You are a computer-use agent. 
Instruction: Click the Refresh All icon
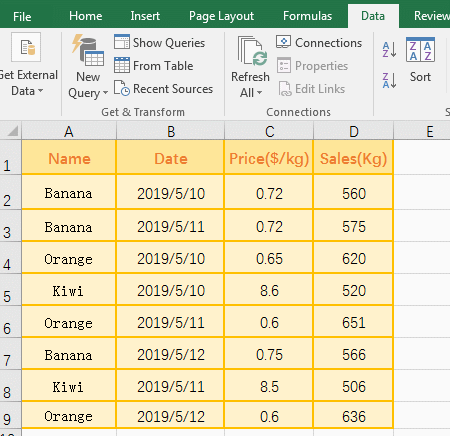(x=252, y=51)
